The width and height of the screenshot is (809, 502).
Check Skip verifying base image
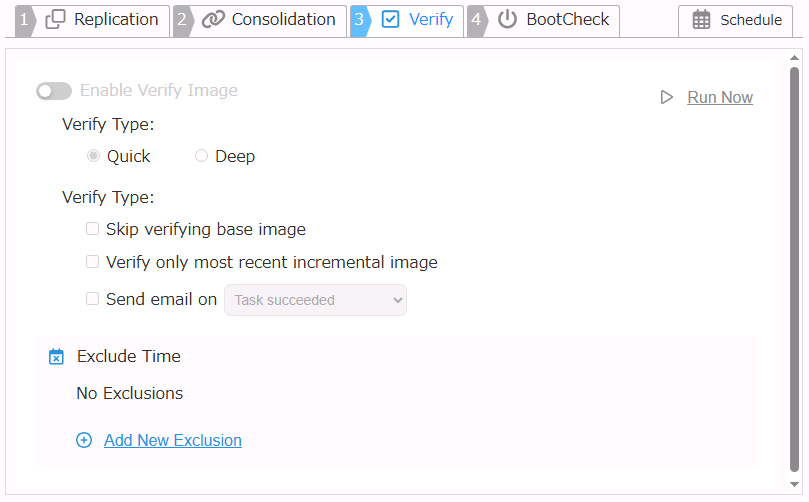(93, 229)
